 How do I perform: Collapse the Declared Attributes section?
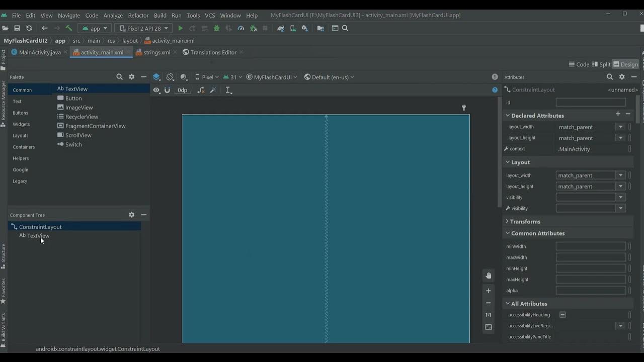coord(508,116)
